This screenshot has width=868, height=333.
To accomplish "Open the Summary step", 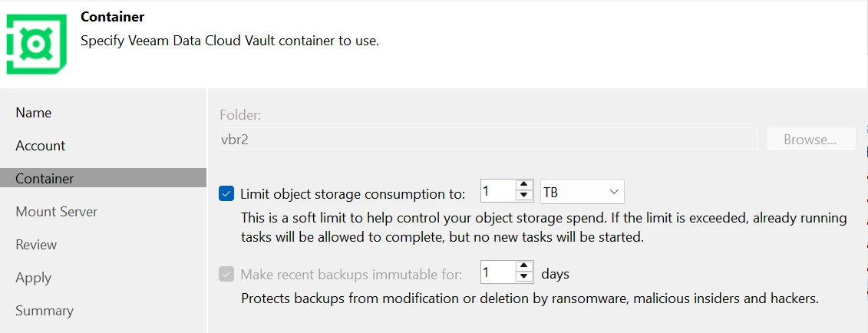I will 45,311.
